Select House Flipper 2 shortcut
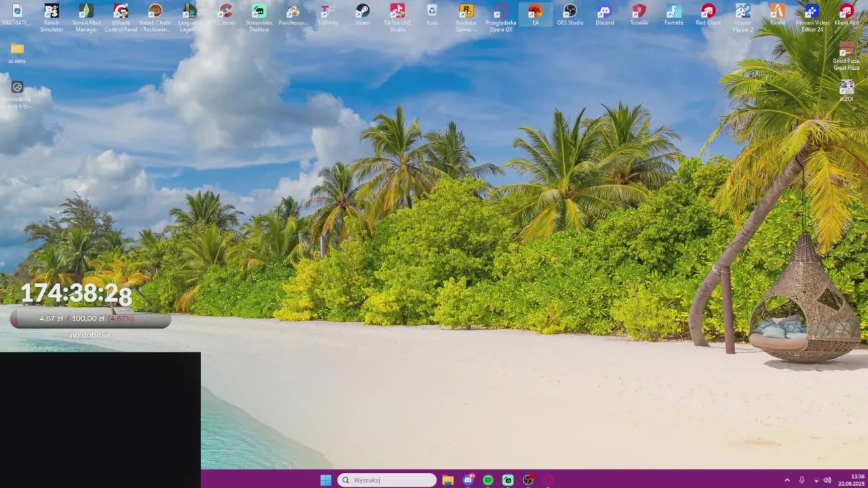Image resolution: width=868 pixels, height=488 pixels. click(x=743, y=18)
